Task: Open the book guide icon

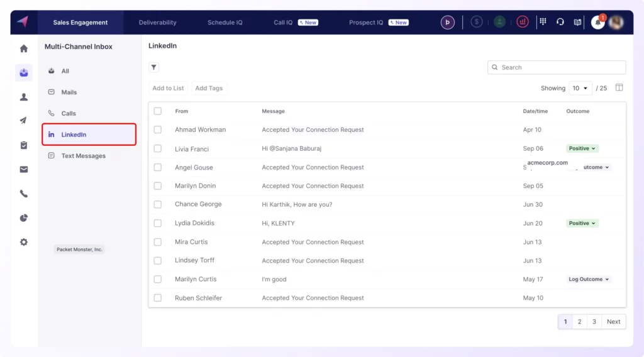Action: click(577, 22)
